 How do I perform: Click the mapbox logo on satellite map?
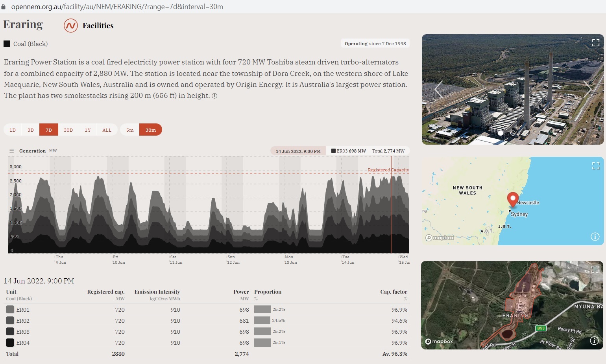point(439,342)
